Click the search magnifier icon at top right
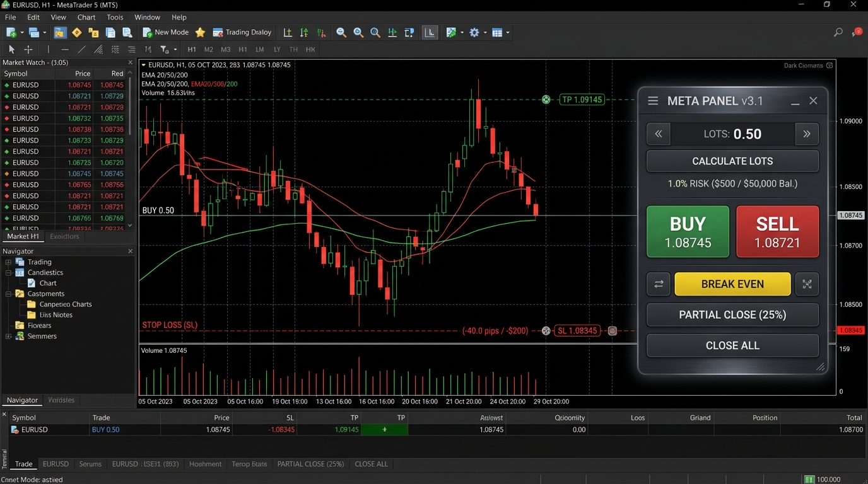Viewport: 868px width, 484px height. [x=838, y=32]
